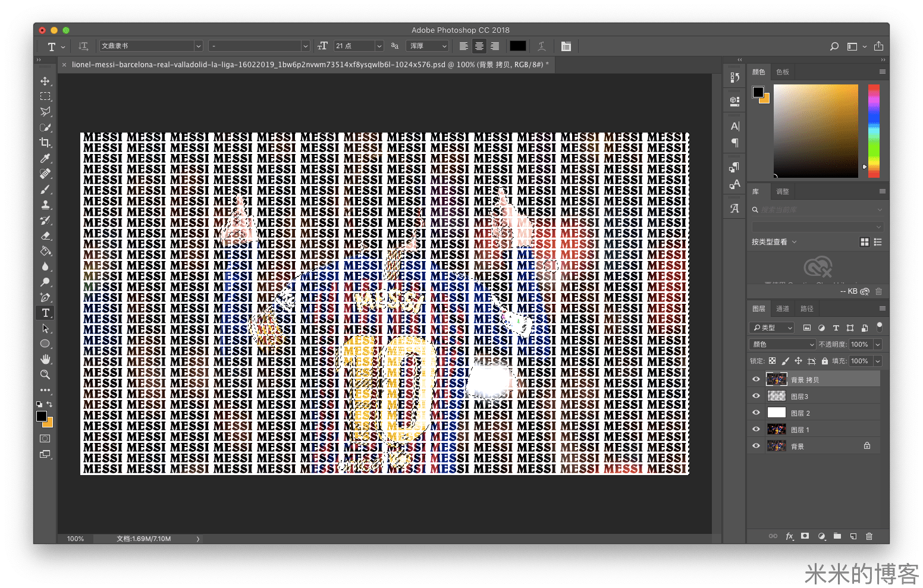Select the Brush tool
This screenshot has height=588, width=923.
(x=45, y=189)
